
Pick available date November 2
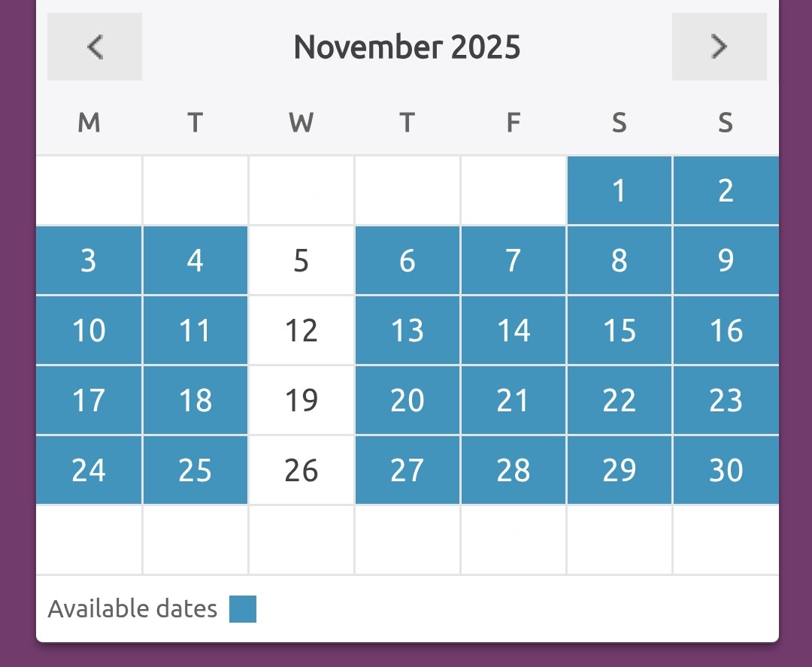726,191
